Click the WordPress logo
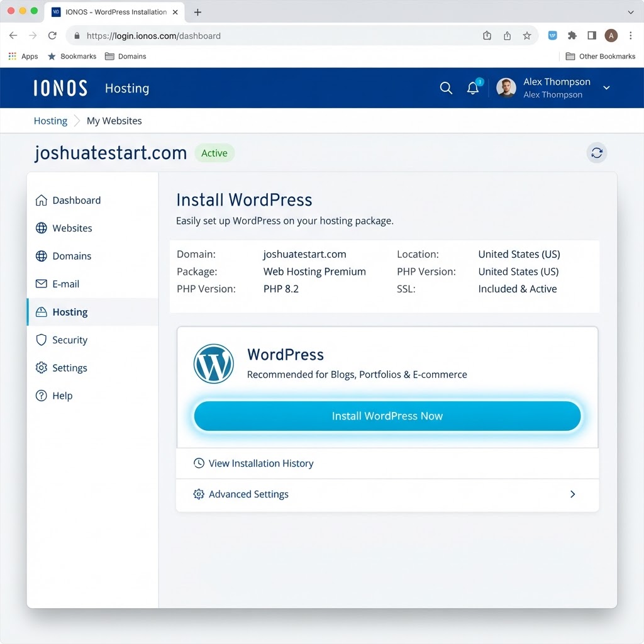 click(x=214, y=364)
